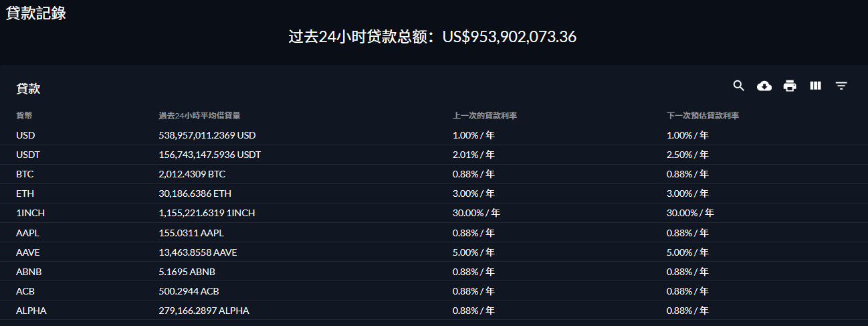Select the AAVE currency row
868x326 pixels.
[x=434, y=252]
